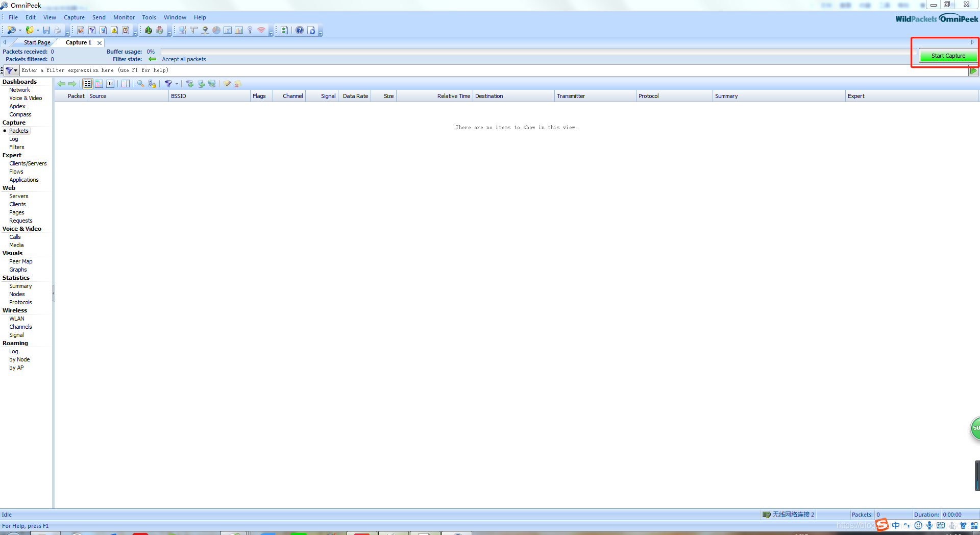Screen dimensions: 980x535
Task: Open the filter bar funnel dropdown
Action: tap(11, 70)
